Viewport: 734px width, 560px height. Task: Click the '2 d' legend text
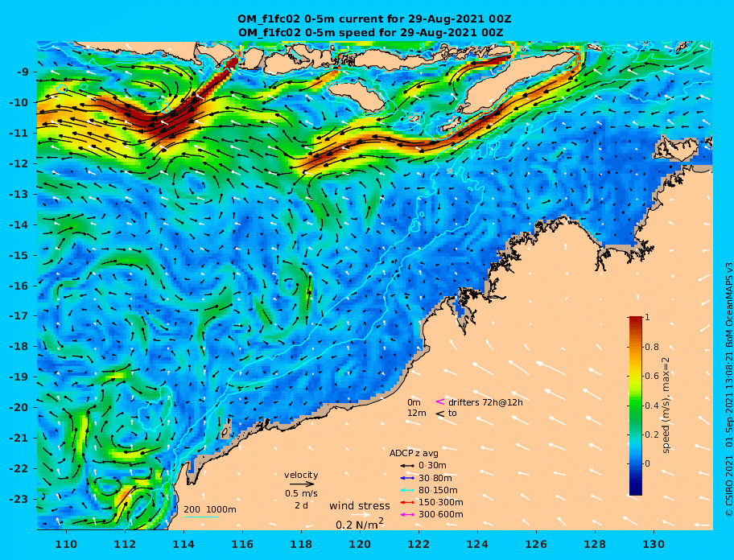[x=301, y=506]
